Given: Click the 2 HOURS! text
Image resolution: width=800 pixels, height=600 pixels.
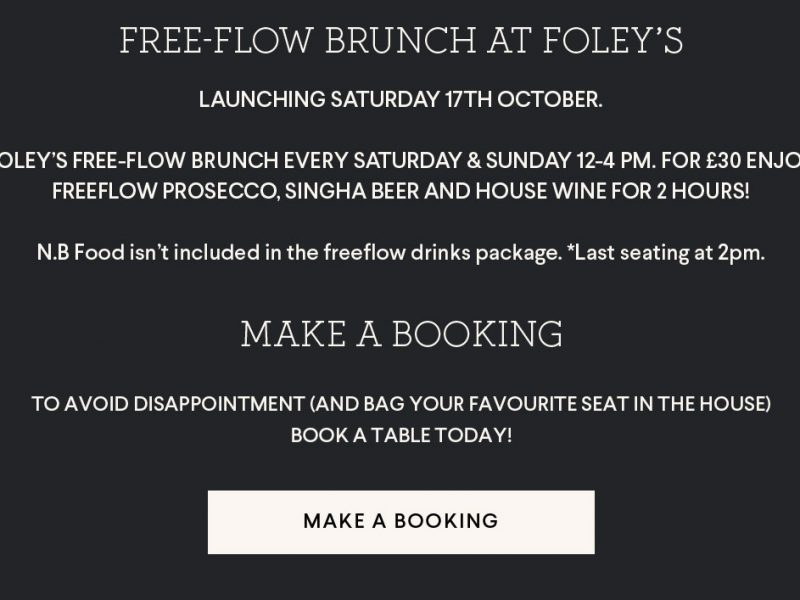Looking at the screenshot, I should [x=703, y=191].
